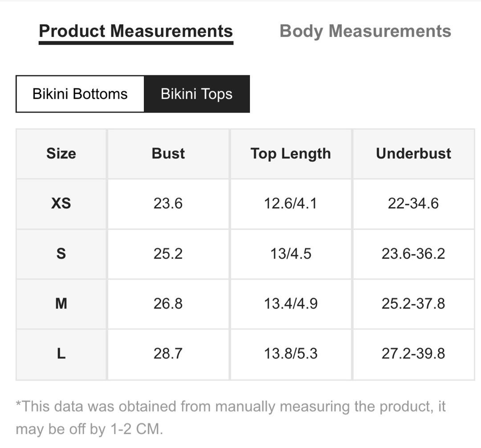481x448 pixels.
Task: Click the M top length value 13.4/4.9
Action: (290, 304)
